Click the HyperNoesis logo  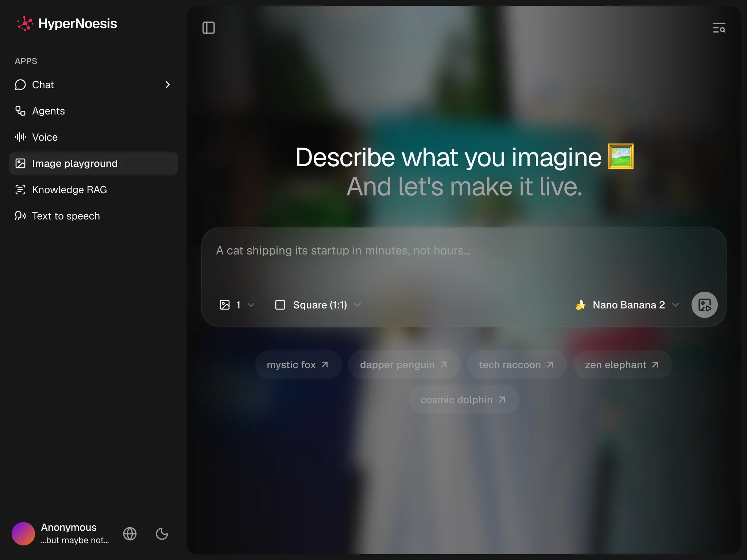click(66, 24)
